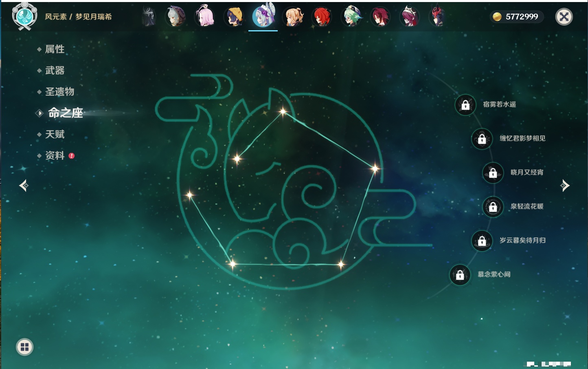Select constellation label 慕念萦心间

tap(494, 274)
